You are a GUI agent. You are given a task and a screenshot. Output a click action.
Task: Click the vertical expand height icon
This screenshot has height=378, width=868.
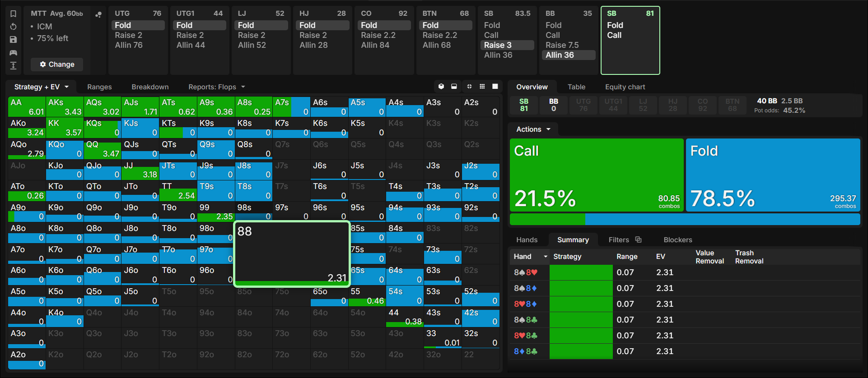pyautogui.click(x=14, y=66)
